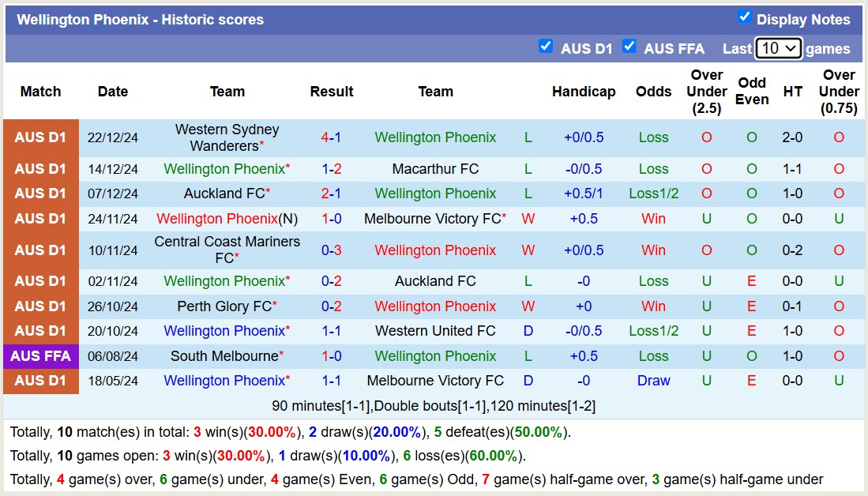Open the Perth Glory FC link
Screen dimensions: 868x496
click(224, 306)
